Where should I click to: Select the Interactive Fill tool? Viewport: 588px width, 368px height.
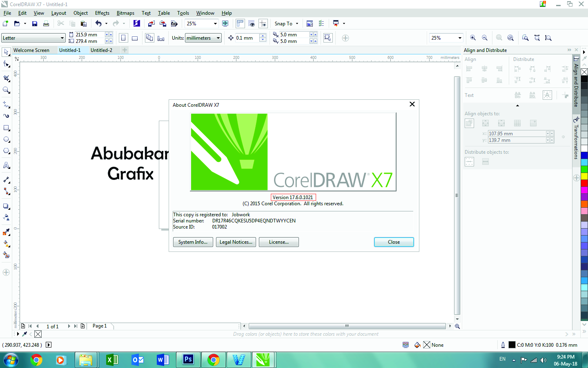click(x=6, y=243)
